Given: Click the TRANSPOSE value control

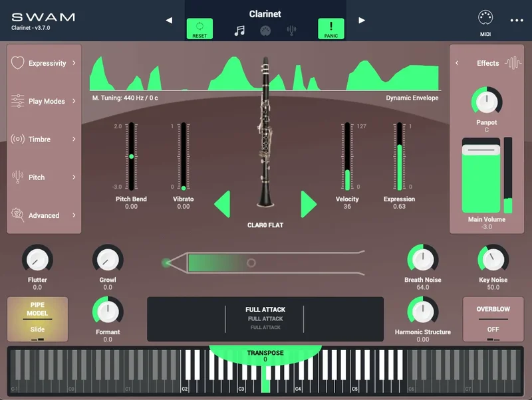Looking at the screenshot, I should click(x=265, y=356).
